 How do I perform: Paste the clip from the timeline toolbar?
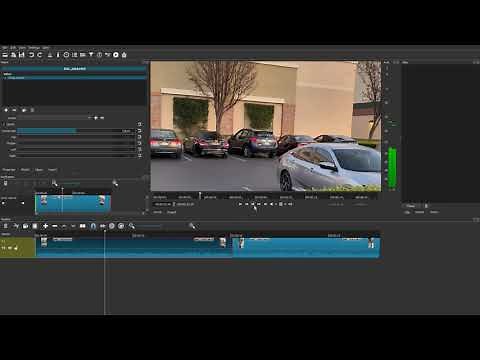[35, 226]
